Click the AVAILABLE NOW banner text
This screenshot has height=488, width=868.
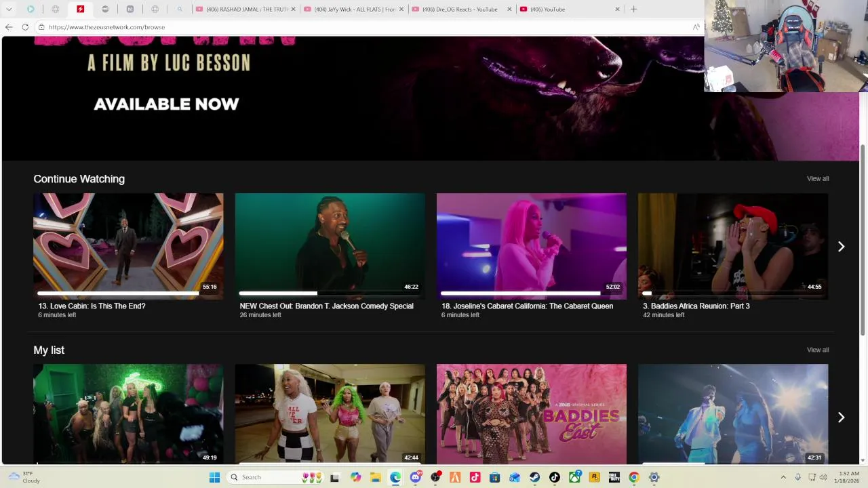coord(166,104)
